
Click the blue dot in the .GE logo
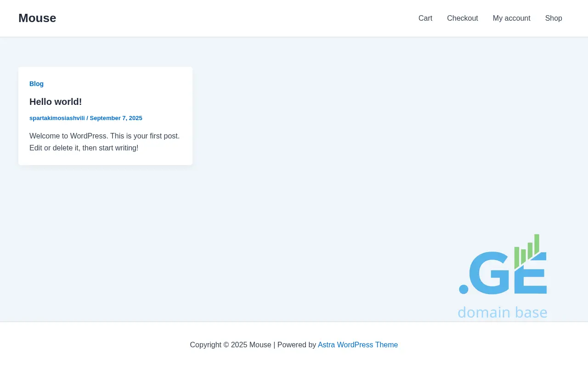click(x=464, y=289)
